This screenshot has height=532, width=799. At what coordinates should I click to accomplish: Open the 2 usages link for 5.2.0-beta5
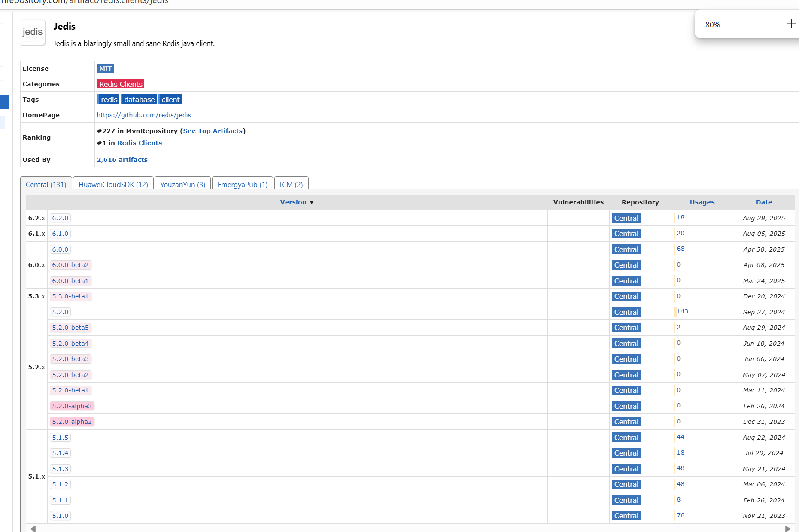coord(678,327)
